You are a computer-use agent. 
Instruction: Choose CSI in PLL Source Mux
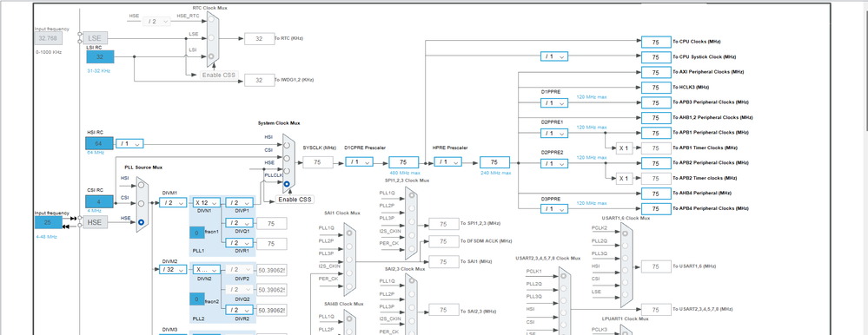[141, 203]
